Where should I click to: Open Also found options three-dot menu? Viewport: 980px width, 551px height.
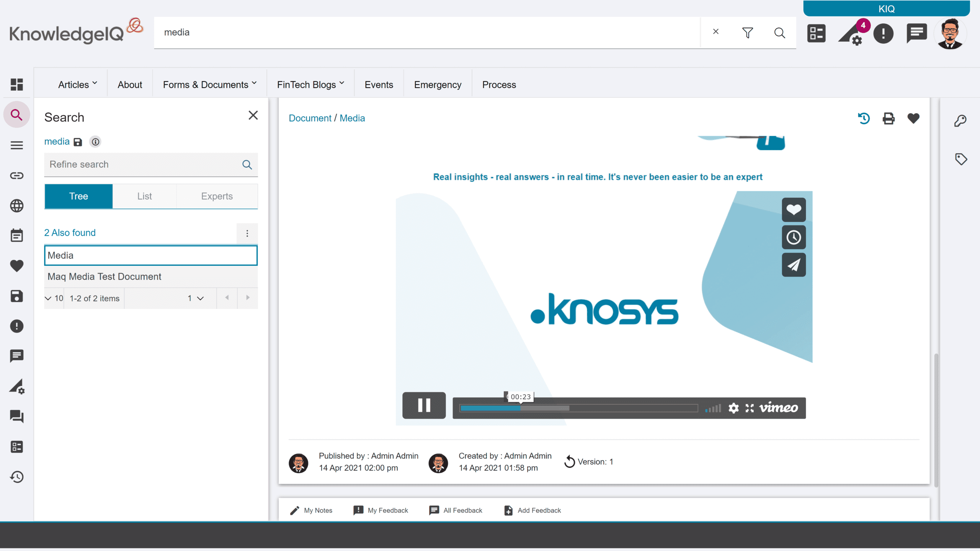pyautogui.click(x=247, y=233)
